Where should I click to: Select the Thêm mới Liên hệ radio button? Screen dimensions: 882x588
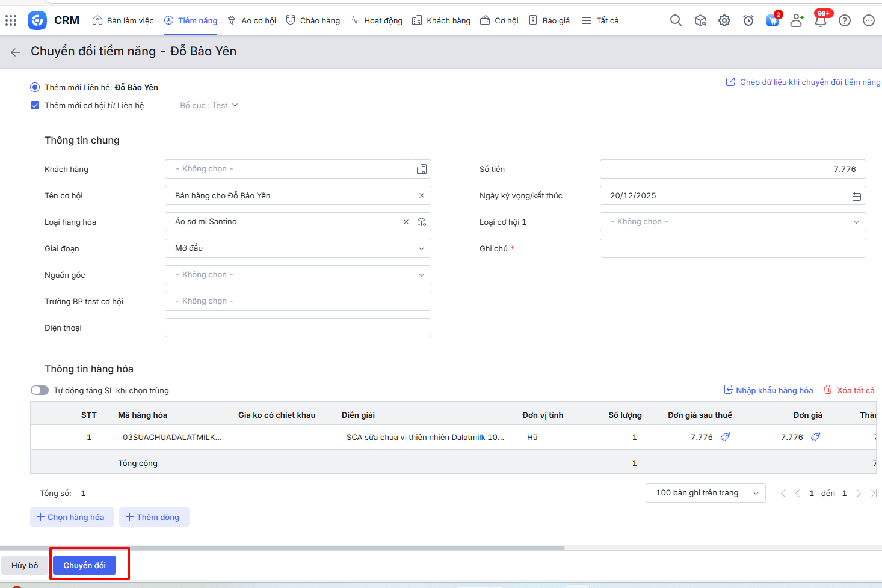coord(35,87)
